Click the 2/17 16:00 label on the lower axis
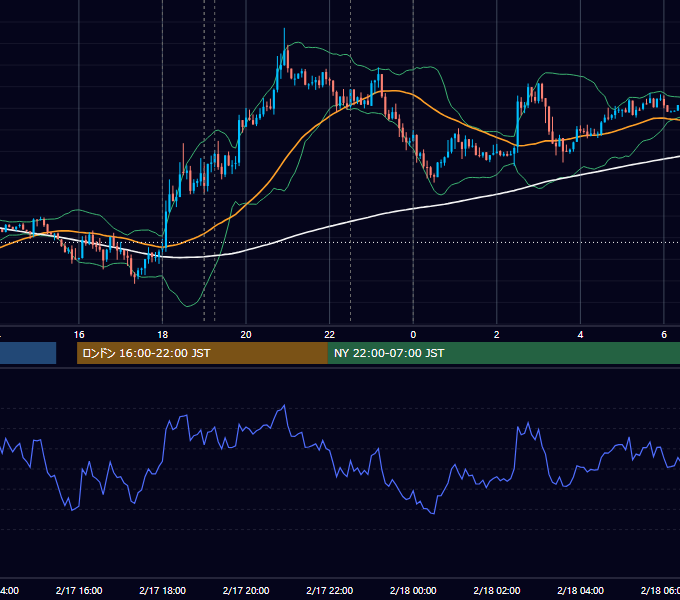The width and height of the screenshot is (680, 600). pyautogui.click(x=79, y=590)
